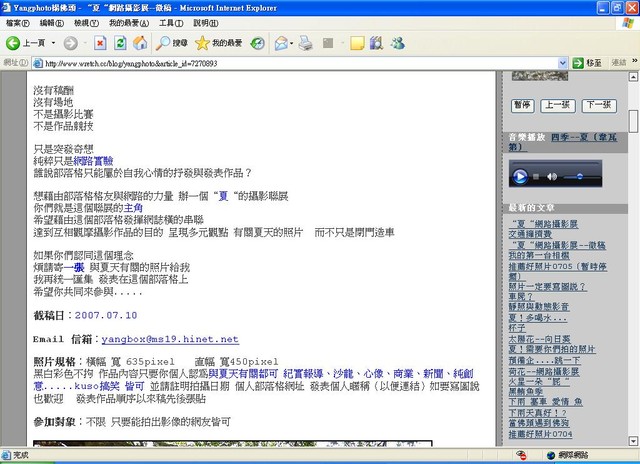Viewport: 640px width, 464px height.
Task: Click the Back arrow icon
Action: [x=13, y=43]
